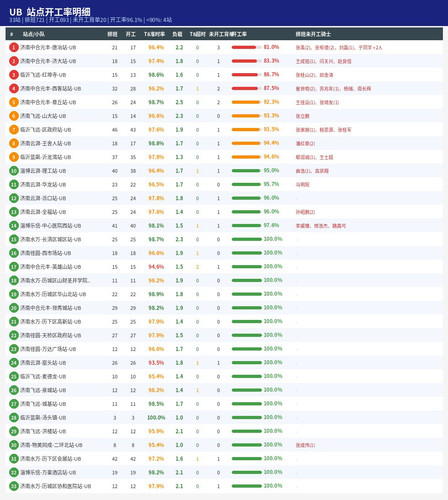Click the orange rank 5 badge
Image resolution: width=448 pixels, height=500 pixels.
tap(14, 102)
